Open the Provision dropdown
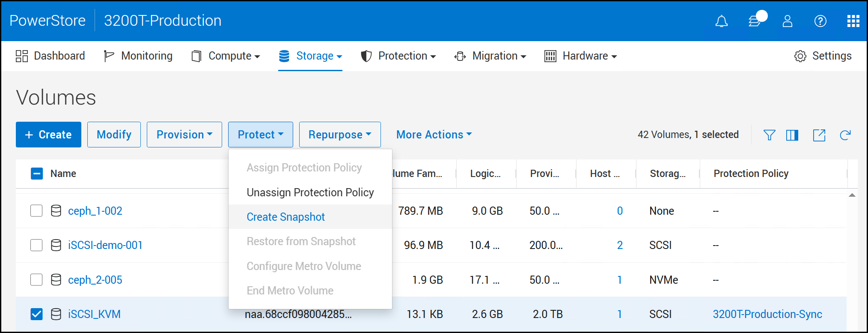 [184, 135]
